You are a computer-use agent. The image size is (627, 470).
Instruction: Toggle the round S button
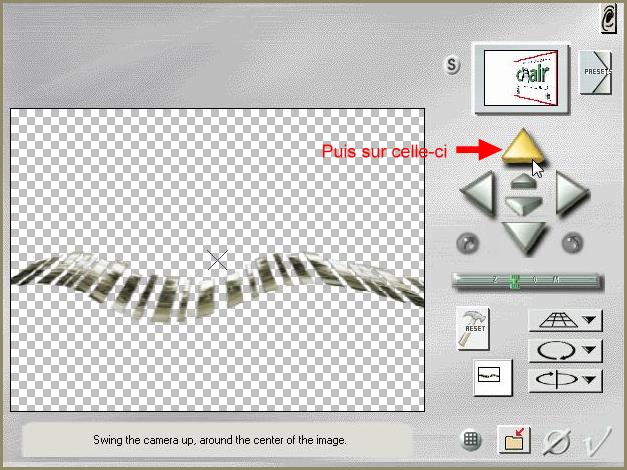pos(453,66)
